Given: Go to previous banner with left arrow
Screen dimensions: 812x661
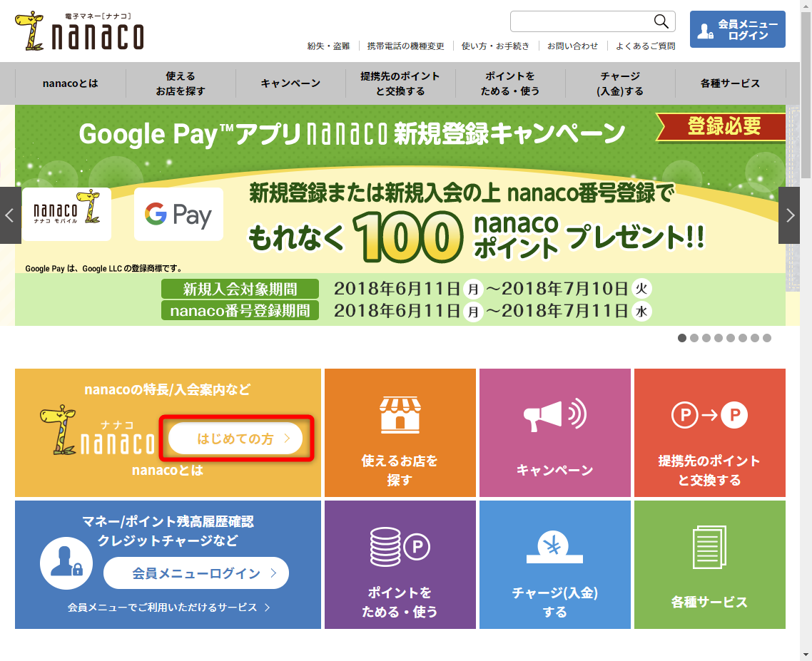Looking at the screenshot, I should click(10, 215).
